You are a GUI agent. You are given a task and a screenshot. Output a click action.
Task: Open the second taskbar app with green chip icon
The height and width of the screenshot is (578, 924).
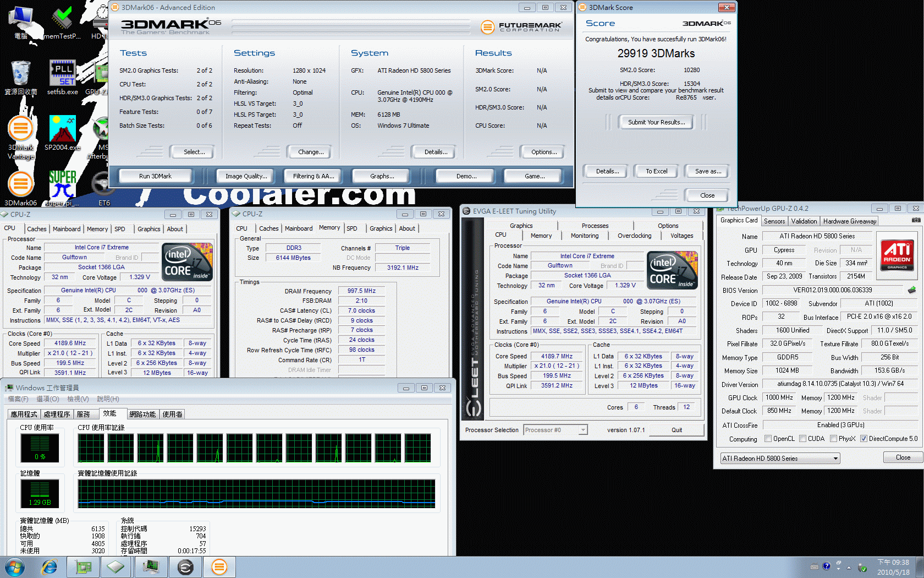point(83,567)
